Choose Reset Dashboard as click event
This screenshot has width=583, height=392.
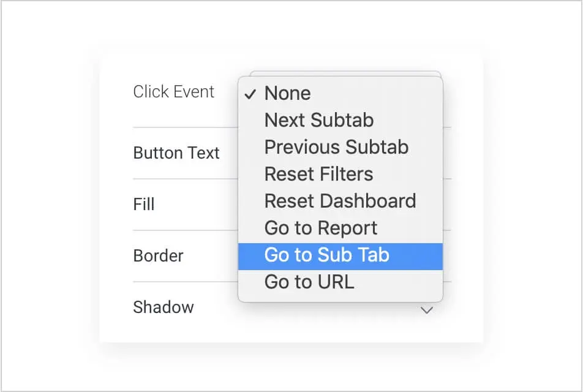[x=340, y=201]
